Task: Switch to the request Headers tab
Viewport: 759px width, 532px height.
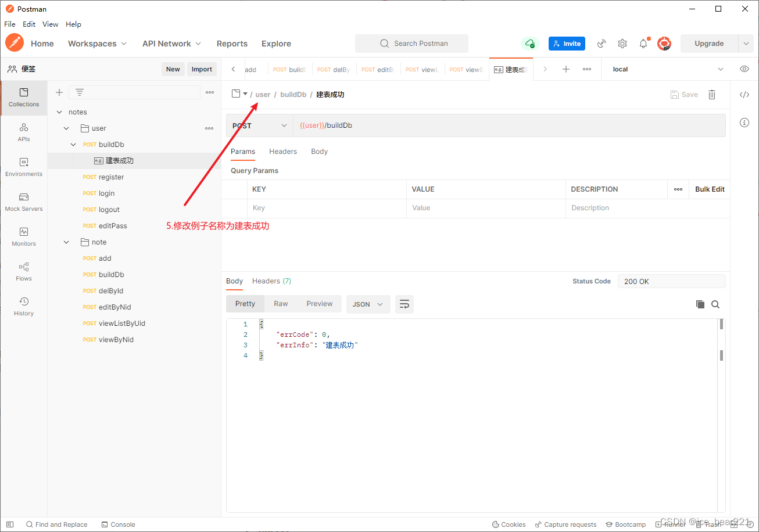Action: click(x=283, y=152)
